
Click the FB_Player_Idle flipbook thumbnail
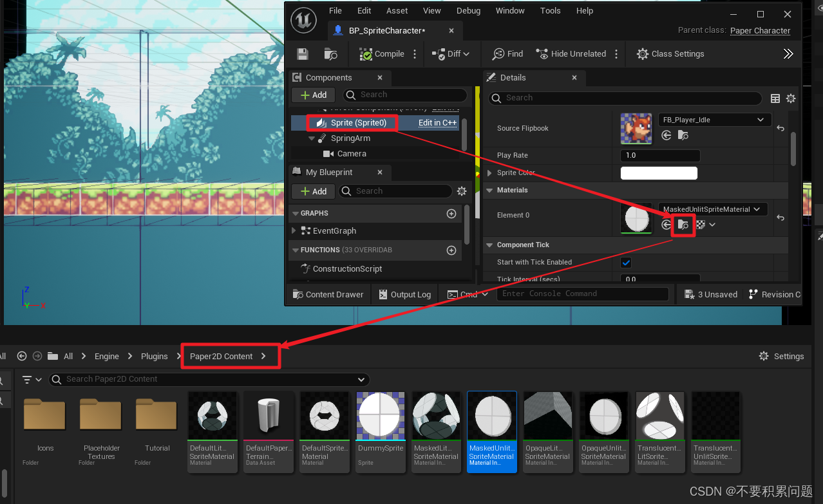point(636,128)
